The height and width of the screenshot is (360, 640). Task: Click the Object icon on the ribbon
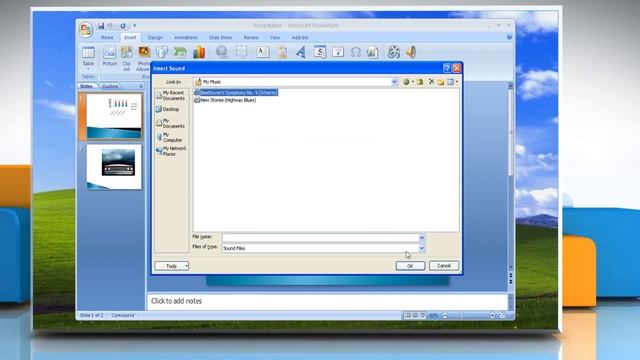[x=372, y=52]
